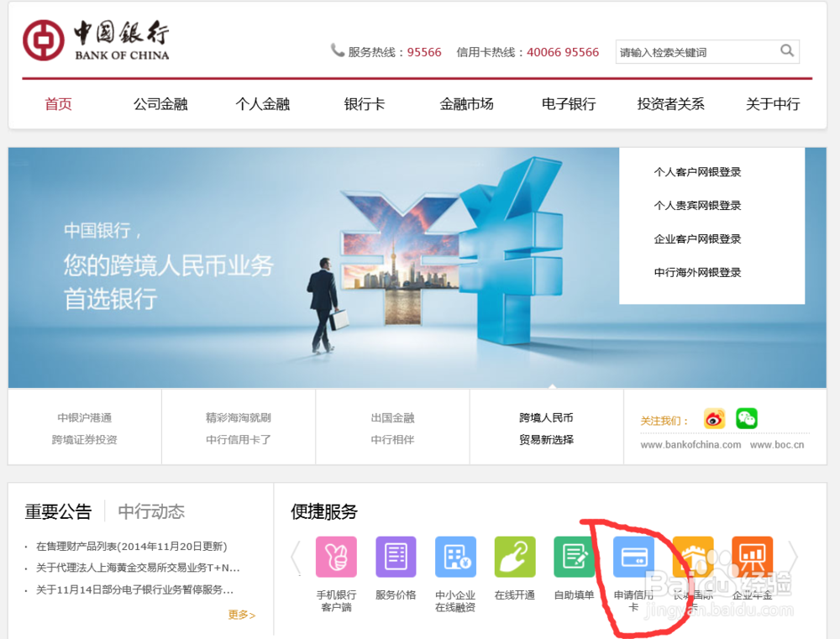Click www.bankofchina.com text
The height and width of the screenshot is (639, 840).
pos(690,444)
